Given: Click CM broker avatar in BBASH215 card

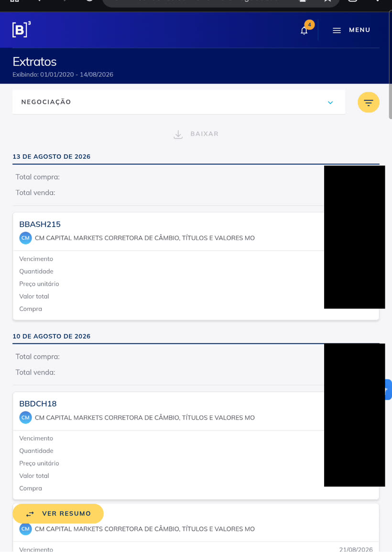Looking at the screenshot, I should 25,238.
